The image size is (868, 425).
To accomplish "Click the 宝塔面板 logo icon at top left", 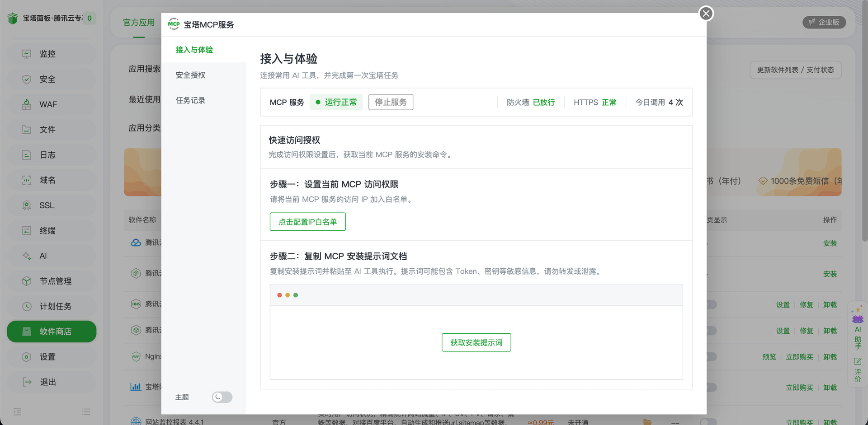I will [13, 18].
